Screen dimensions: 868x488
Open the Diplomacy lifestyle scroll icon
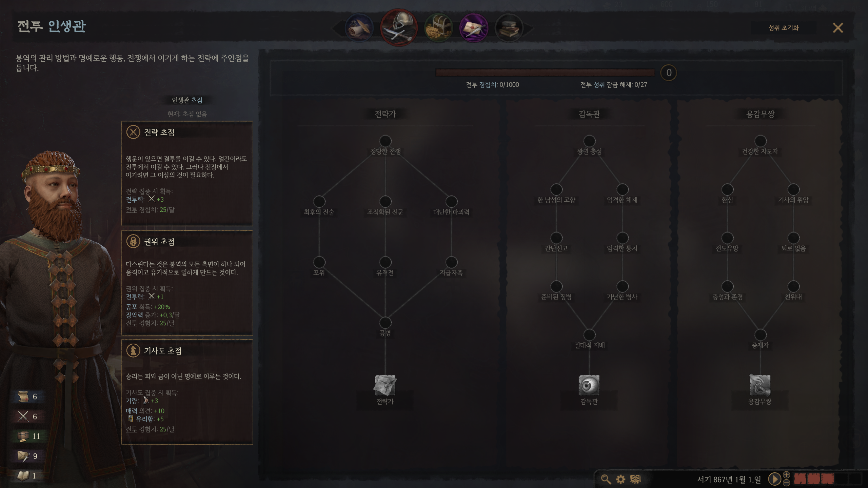click(359, 28)
